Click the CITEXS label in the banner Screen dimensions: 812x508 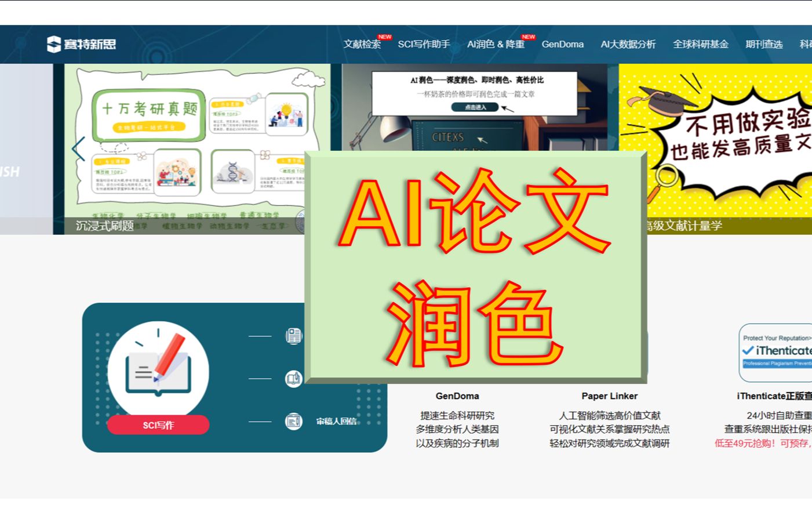[x=448, y=137]
